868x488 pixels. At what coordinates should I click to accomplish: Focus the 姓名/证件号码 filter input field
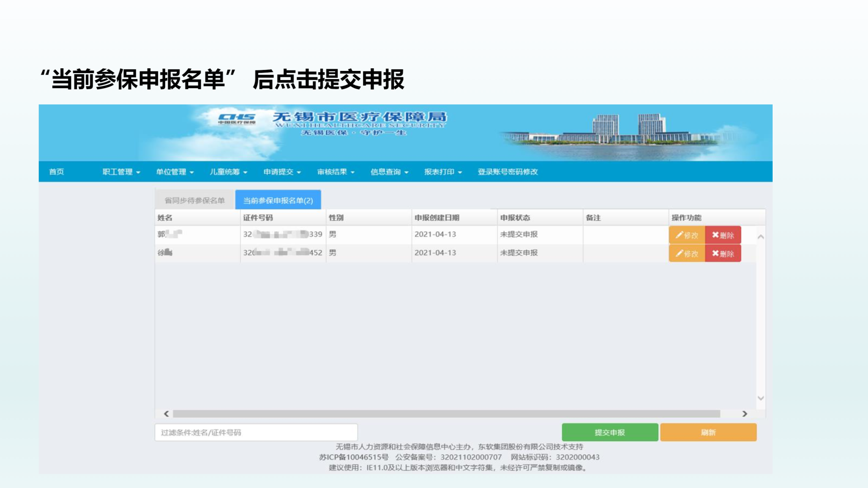(x=256, y=432)
